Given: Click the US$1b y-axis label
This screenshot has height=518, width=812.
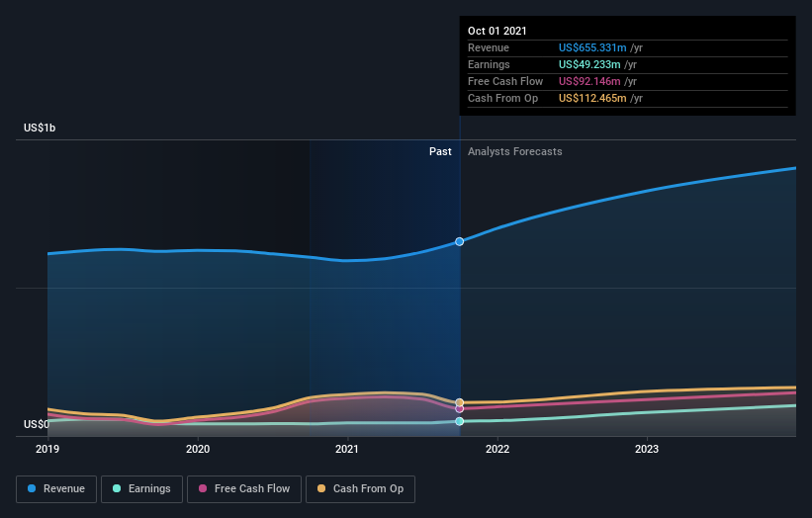Looking at the screenshot, I should tap(40, 128).
